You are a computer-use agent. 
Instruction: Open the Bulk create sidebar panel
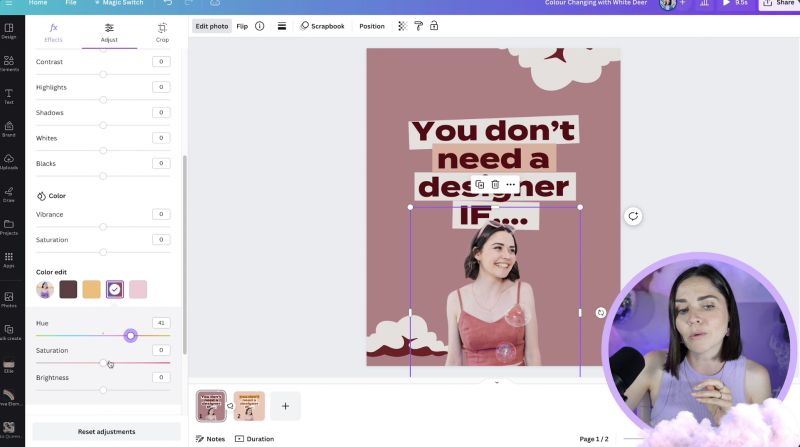point(9,332)
